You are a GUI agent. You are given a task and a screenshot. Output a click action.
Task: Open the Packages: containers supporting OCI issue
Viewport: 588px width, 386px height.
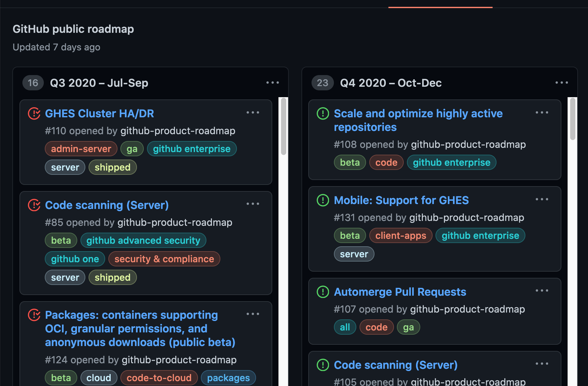click(140, 328)
